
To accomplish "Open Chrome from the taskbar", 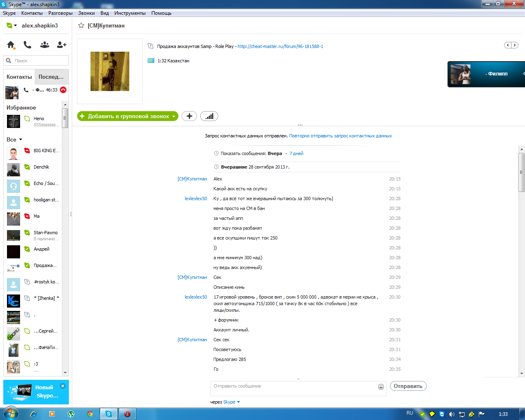I will (90, 414).
